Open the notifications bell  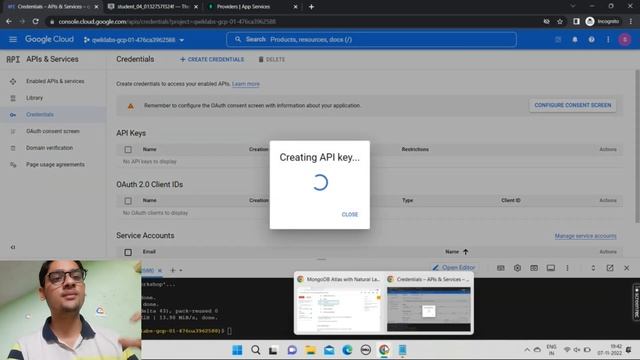tap(575, 40)
